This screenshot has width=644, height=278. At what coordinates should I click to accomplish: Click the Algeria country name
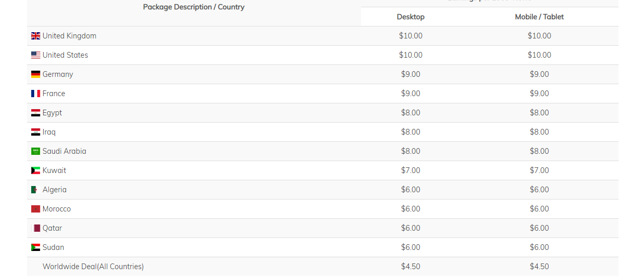pos(54,190)
